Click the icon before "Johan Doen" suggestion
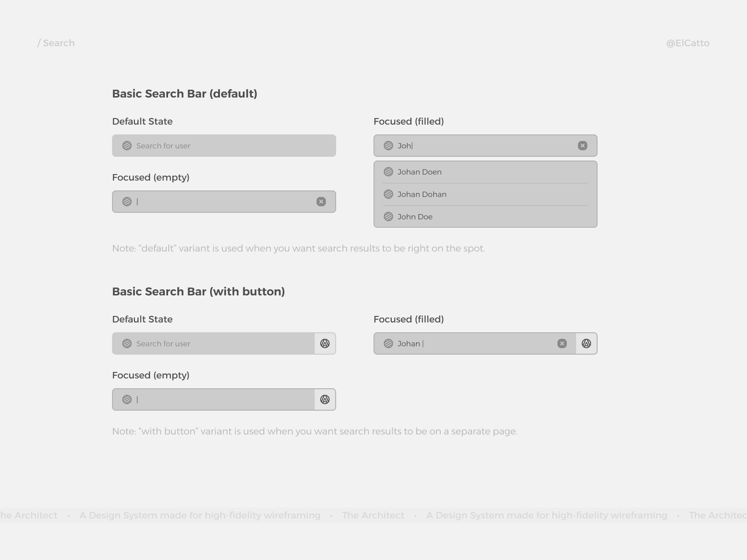 click(388, 172)
